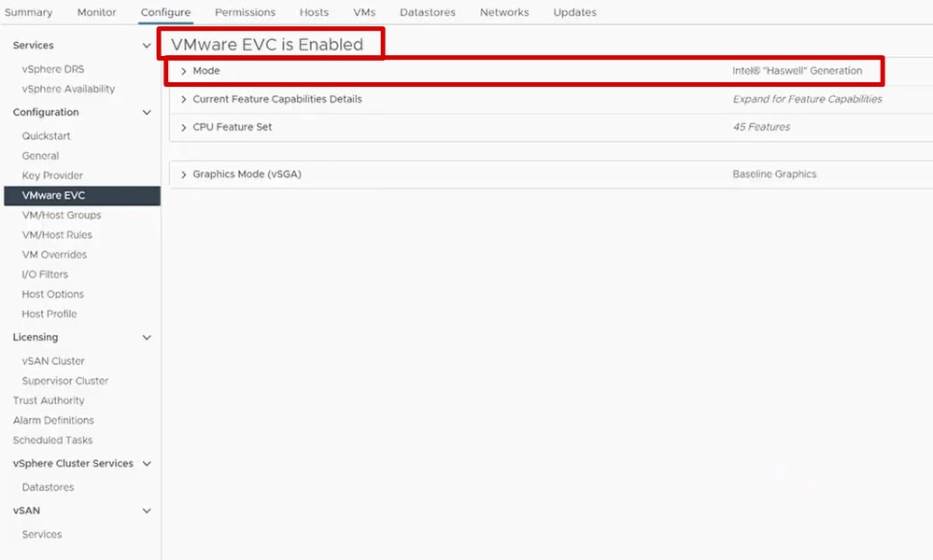Image resolution: width=933 pixels, height=560 pixels.
Task: Open VM/Host Rules
Action: tap(57, 235)
